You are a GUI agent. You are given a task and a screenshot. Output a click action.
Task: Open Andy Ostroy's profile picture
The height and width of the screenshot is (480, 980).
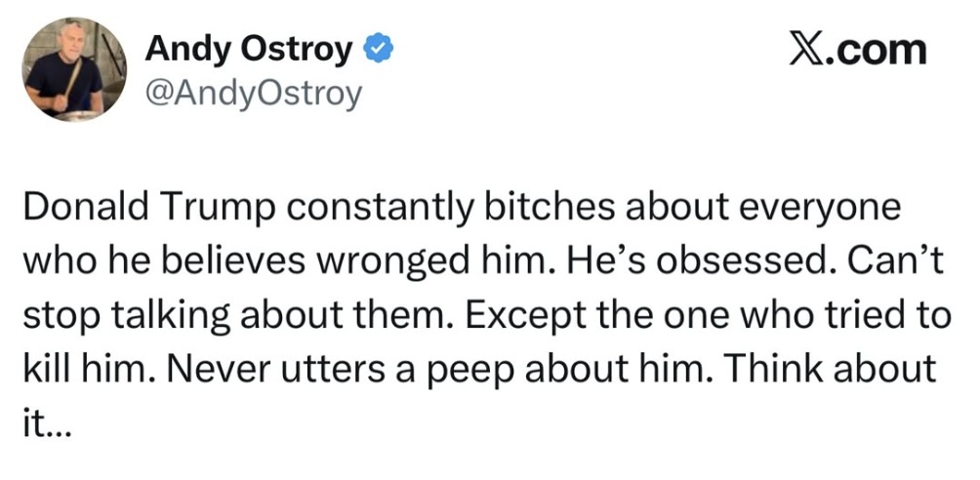[x=75, y=69]
